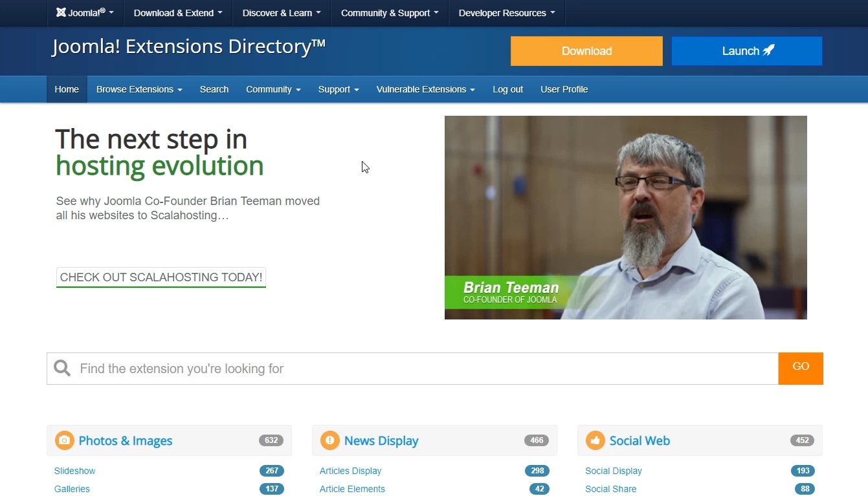Screen dimensions: 868x496
Task: Click Log out in the navbar
Action: (508, 89)
